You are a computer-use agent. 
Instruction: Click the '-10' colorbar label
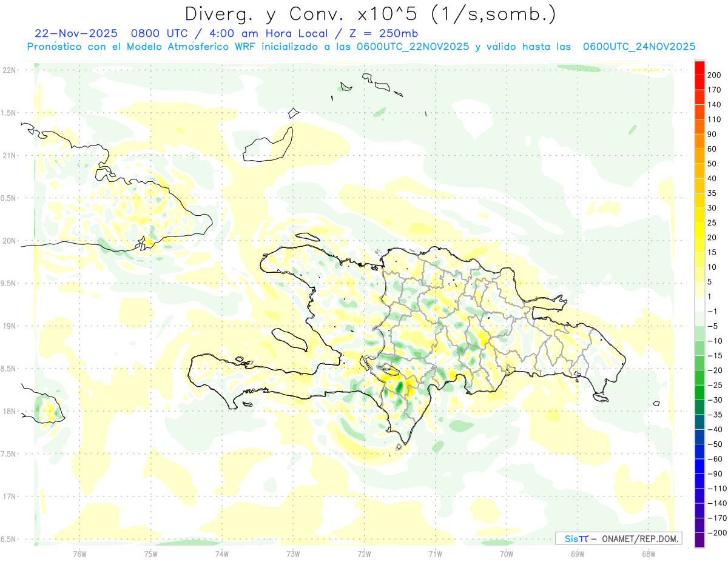[715, 341]
